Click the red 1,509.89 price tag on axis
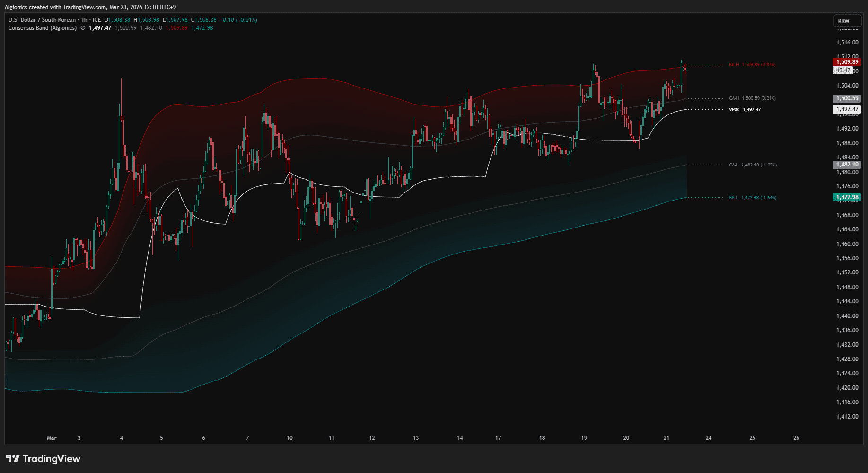 [x=847, y=62]
